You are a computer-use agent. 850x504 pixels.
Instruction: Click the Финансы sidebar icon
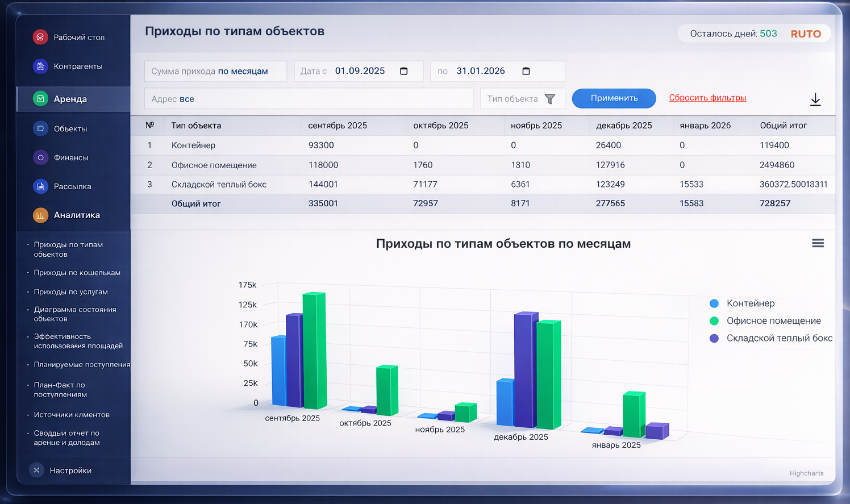click(x=40, y=157)
